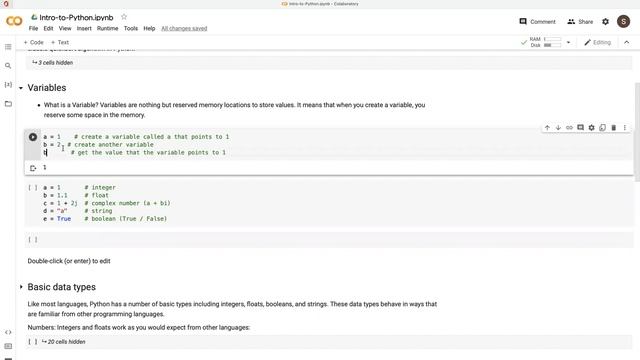
Task: Copy link to the selected cell
Action: pyautogui.click(x=569, y=128)
